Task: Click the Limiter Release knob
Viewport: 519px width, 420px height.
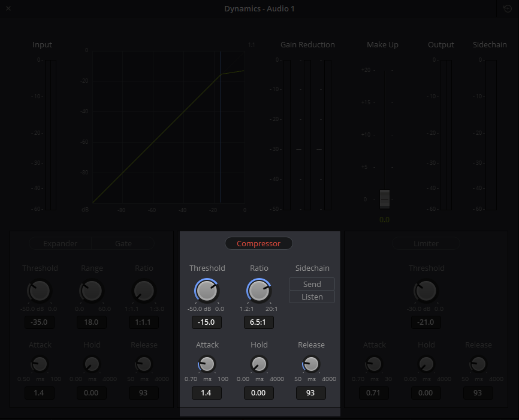Action: 478,364
